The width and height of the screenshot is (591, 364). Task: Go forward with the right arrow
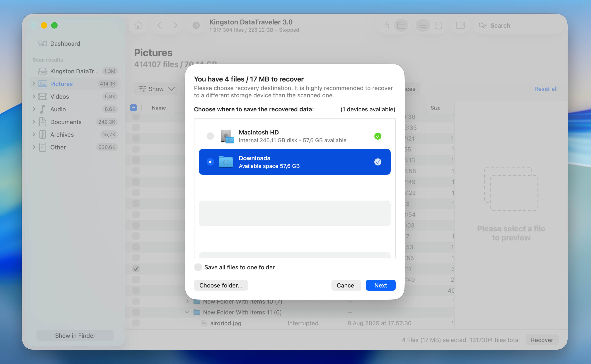tap(175, 25)
